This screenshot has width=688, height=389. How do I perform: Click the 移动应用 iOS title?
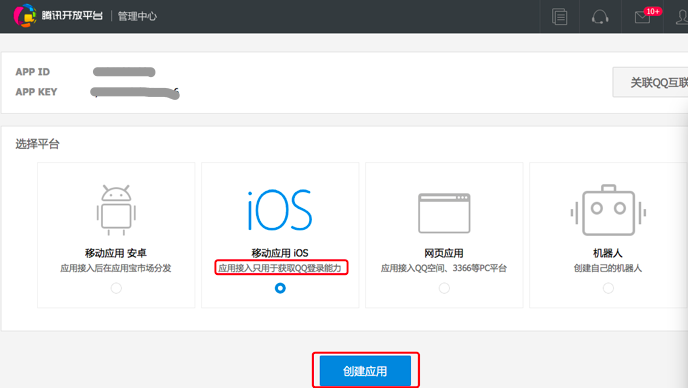280,253
